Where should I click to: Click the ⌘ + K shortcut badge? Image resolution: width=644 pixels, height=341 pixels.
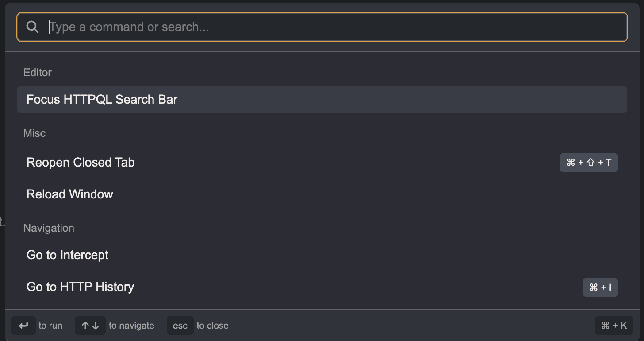pyautogui.click(x=614, y=325)
